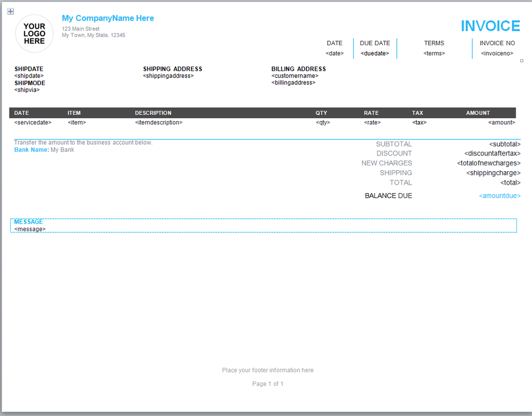Click the <shipvia> placeholder
The width and height of the screenshot is (532, 416).
coord(27,90)
